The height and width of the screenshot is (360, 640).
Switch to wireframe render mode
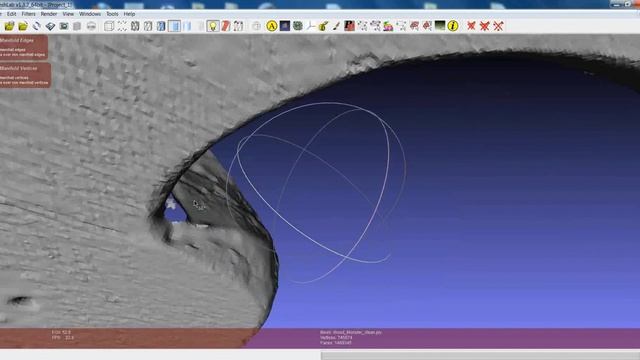click(135, 26)
